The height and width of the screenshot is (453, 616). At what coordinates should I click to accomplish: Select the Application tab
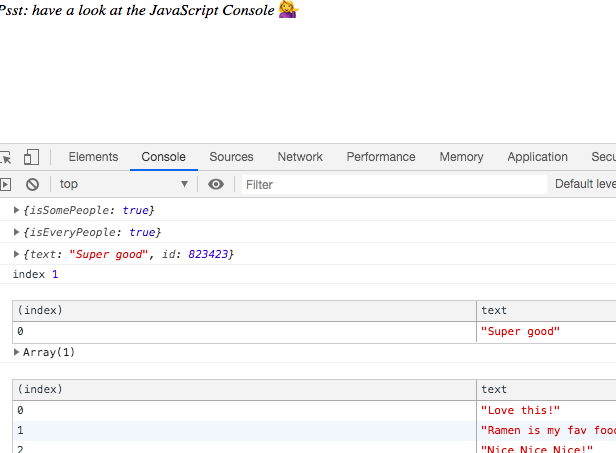point(537,157)
